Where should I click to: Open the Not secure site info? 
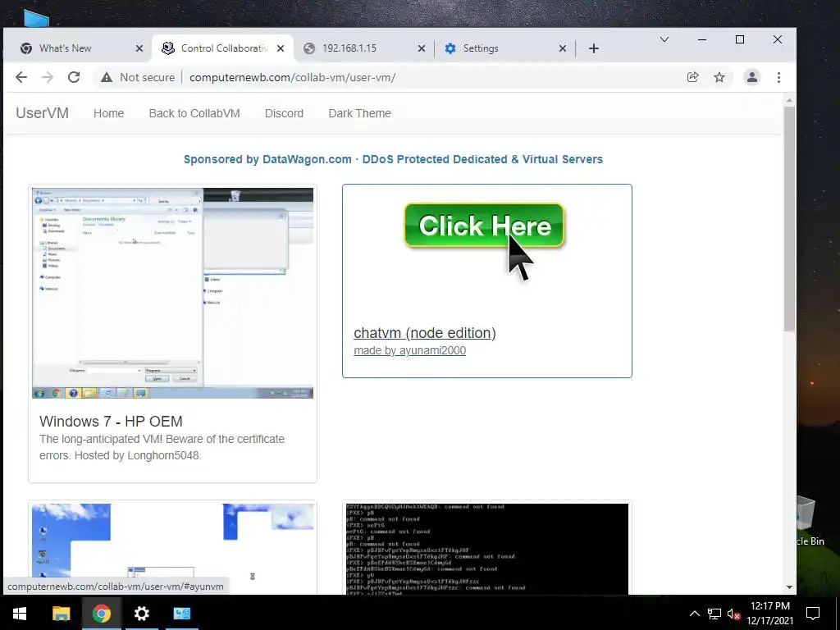click(138, 77)
